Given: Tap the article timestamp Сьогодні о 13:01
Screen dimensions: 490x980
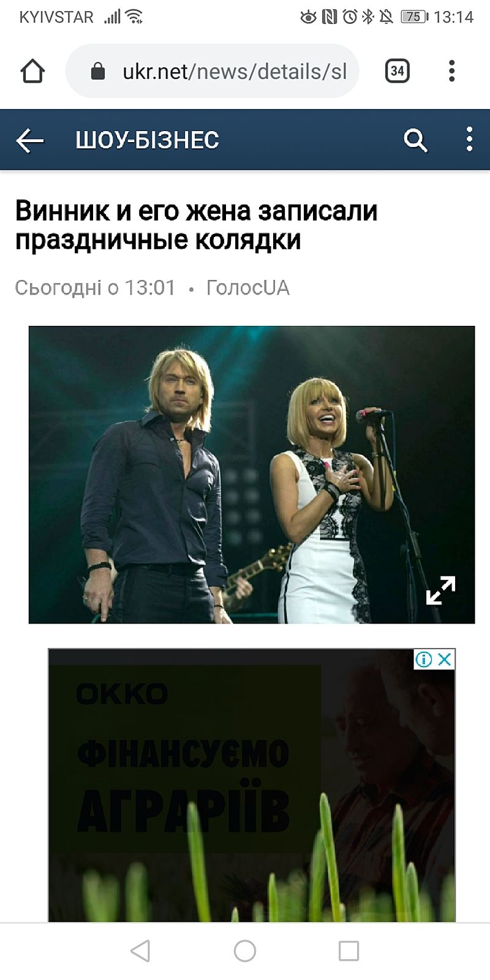Looking at the screenshot, I should click(x=95, y=287).
